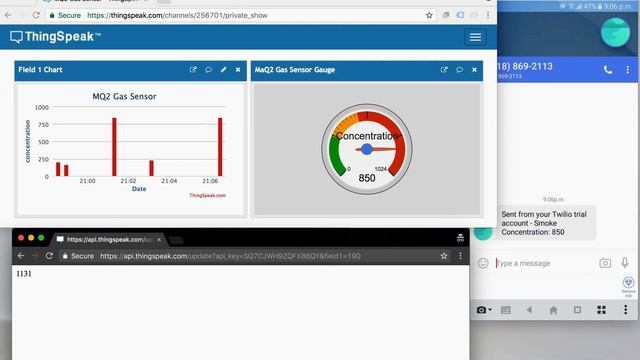This screenshot has height=360, width=640.
Task: Open Field 1 Chart in new window
Action: click(x=193, y=70)
